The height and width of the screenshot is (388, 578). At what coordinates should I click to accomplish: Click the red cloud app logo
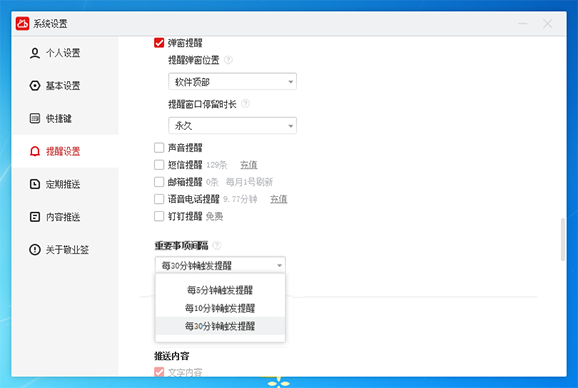tap(22, 24)
